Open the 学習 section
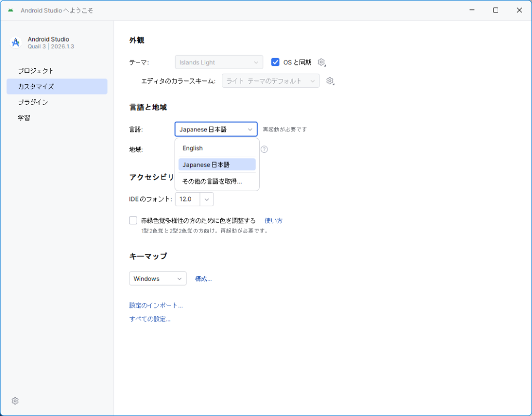 57,118
